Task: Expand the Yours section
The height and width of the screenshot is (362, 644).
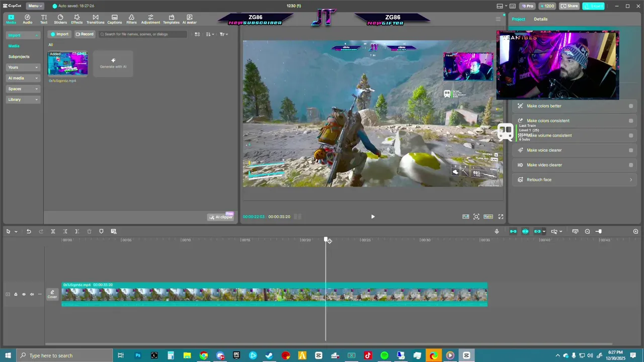Action: pyautogui.click(x=23, y=67)
